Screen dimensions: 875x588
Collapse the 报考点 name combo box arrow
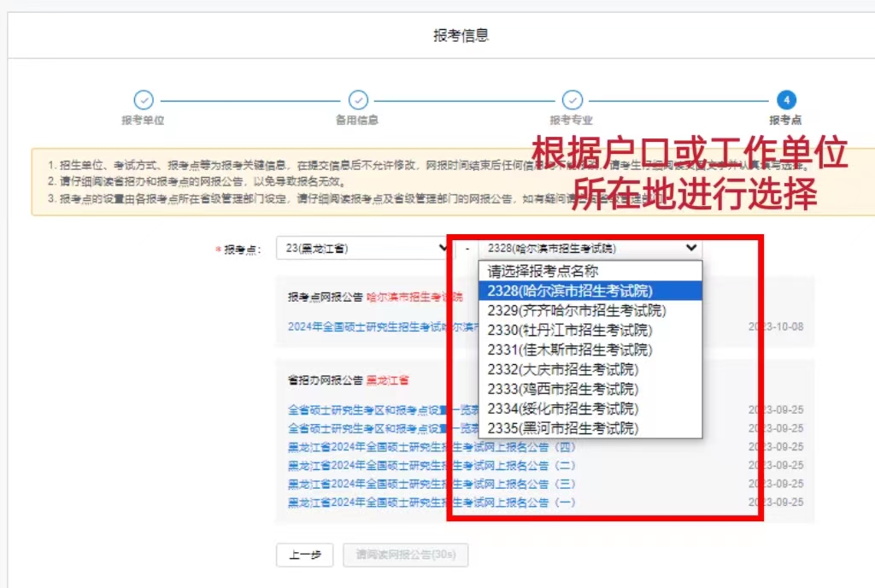690,249
